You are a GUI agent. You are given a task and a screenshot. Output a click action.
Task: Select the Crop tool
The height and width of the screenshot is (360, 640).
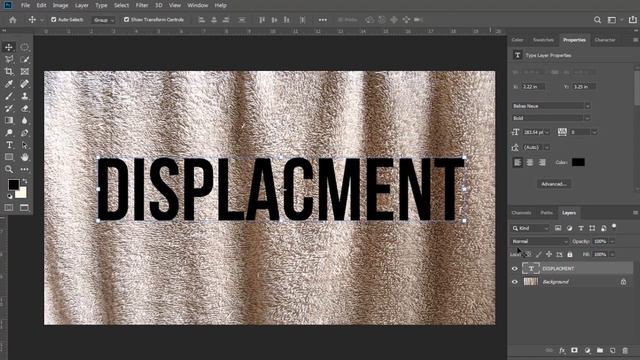(x=9, y=71)
